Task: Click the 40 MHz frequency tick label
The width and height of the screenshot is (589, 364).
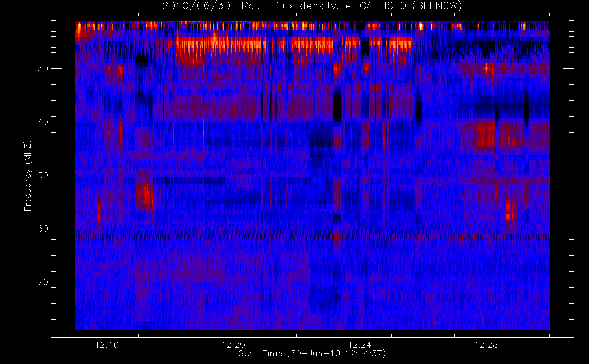Action: (43, 122)
